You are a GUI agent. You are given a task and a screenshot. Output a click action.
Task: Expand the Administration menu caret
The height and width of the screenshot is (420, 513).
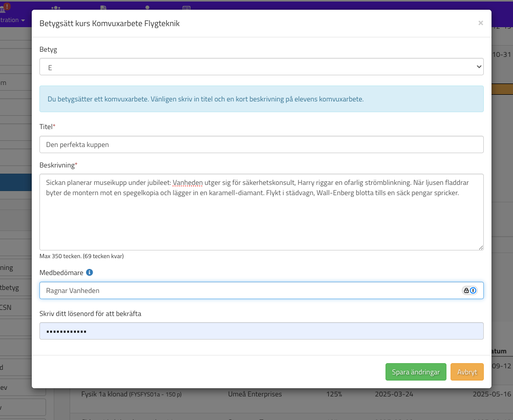click(x=23, y=20)
